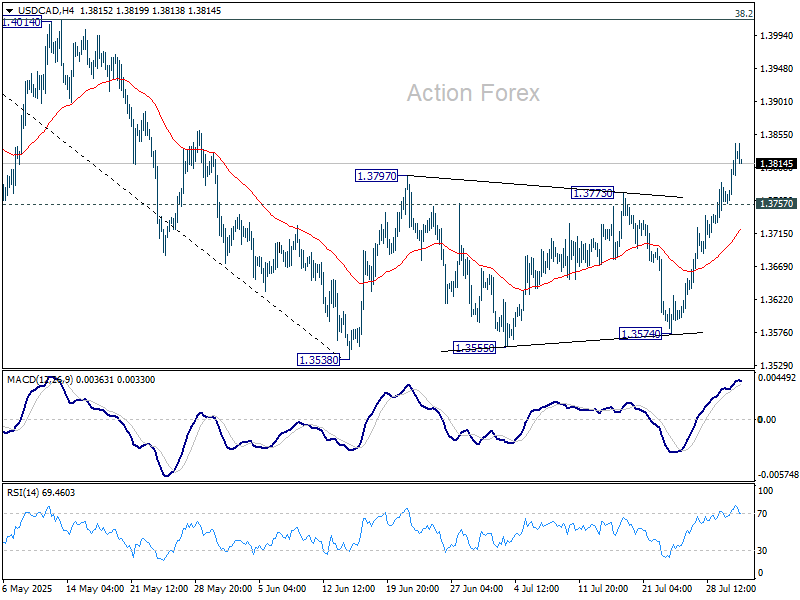Click the 1.38550 price axis value

[777, 135]
